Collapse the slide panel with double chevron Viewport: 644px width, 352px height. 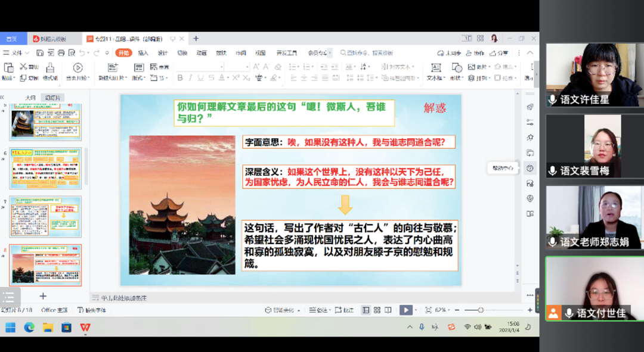click(x=2, y=97)
